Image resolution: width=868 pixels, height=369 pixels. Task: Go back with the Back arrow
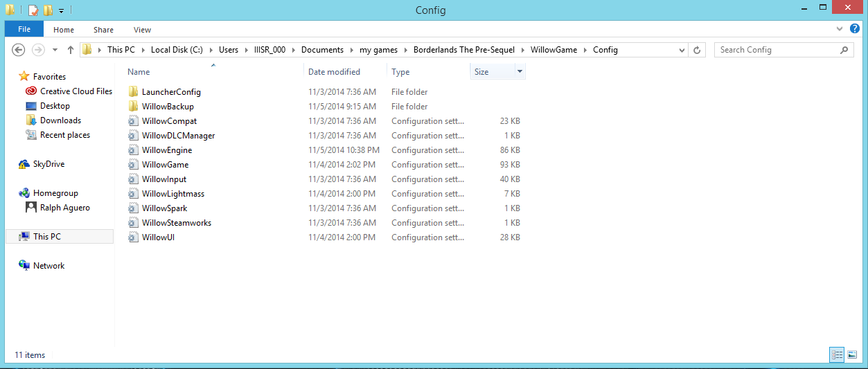pyautogui.click(x=19, y=50)
